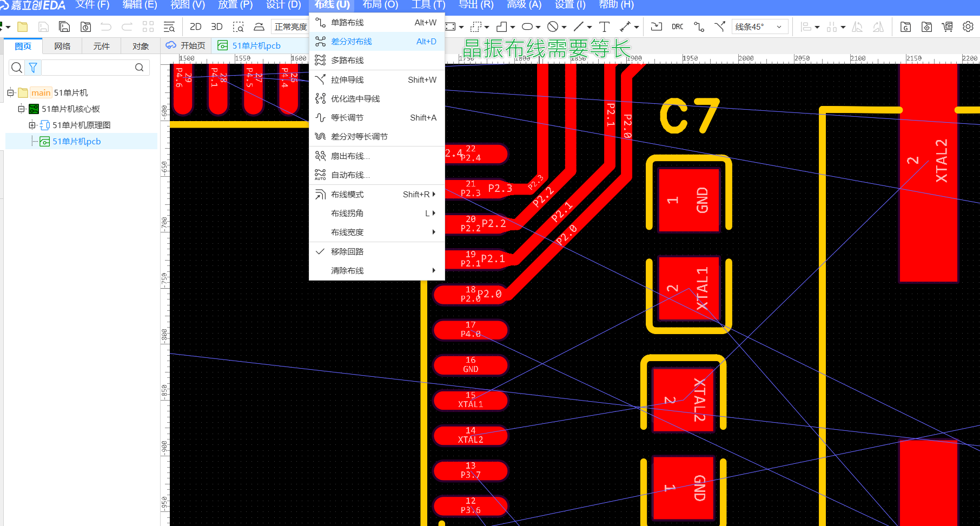Expand the 清除布线 submenu
Screen dimensions: 980x526
377,271
